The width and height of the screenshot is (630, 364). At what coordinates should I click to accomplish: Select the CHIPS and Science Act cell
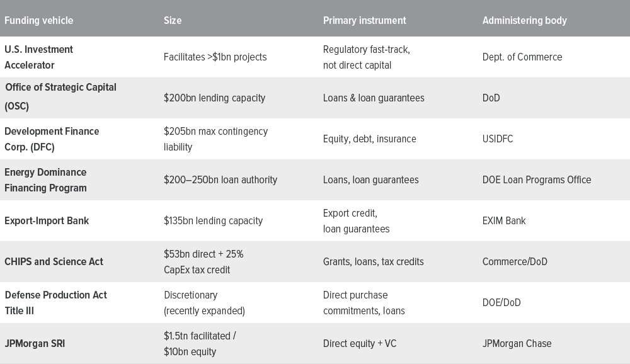(54, 261)
